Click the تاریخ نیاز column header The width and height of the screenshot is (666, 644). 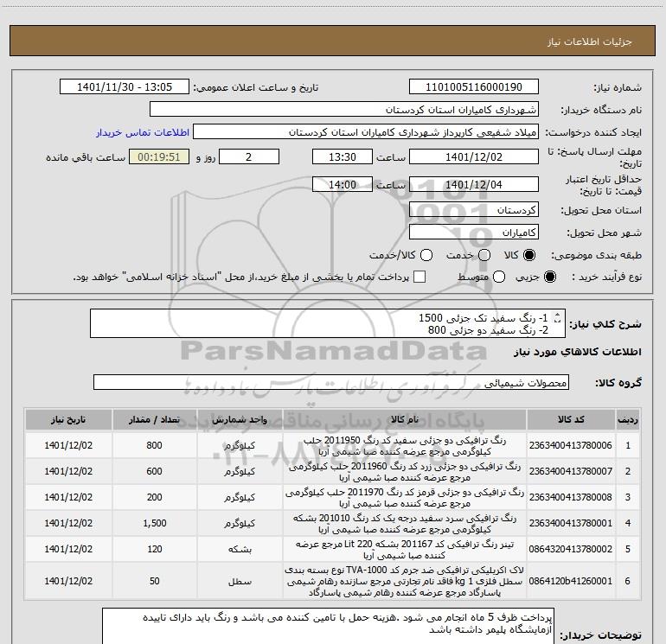pos(68,420)
